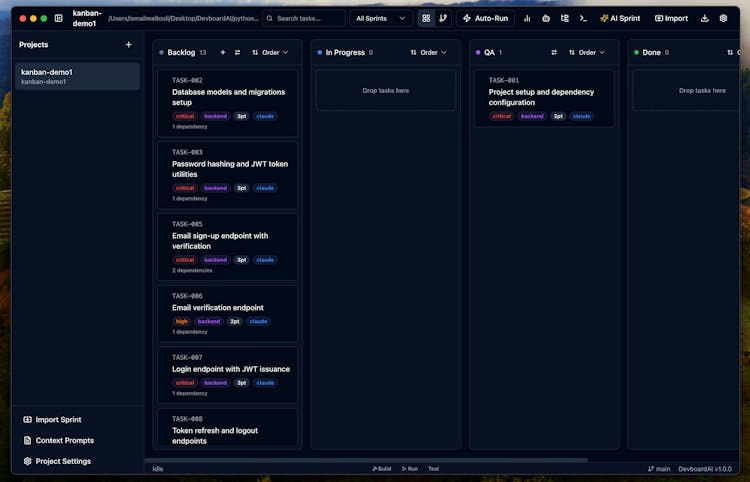Switch to the dependency graph view
The height and width of the screenshot is (482, 750).
point(443,18)
